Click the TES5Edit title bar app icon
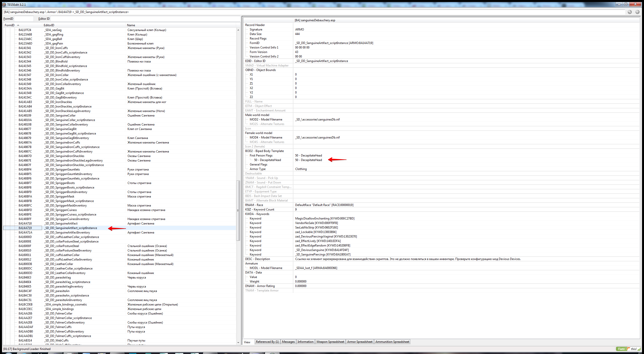 pos(4,4)
